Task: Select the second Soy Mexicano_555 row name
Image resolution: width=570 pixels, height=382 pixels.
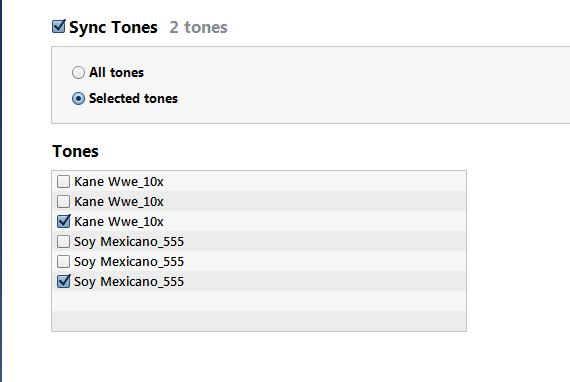Action: point(129,262)
